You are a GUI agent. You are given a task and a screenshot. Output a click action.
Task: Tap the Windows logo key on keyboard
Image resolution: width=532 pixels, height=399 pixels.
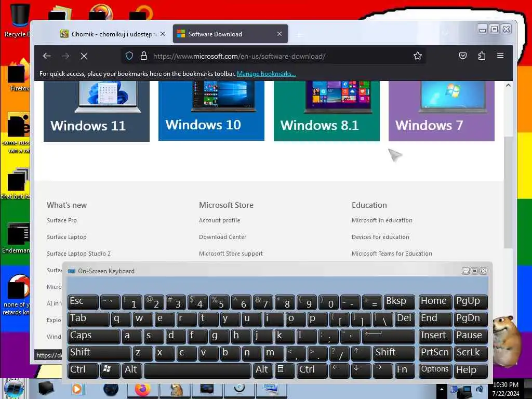[110, 370]
